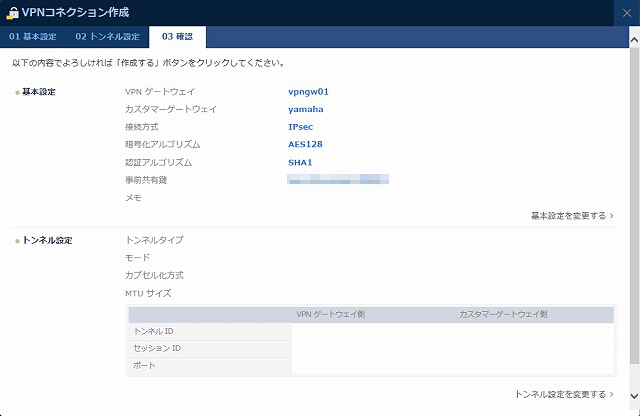640x416 pixels.
Task: Click the トンネル ID row label
Action: [x=153, y=331]
